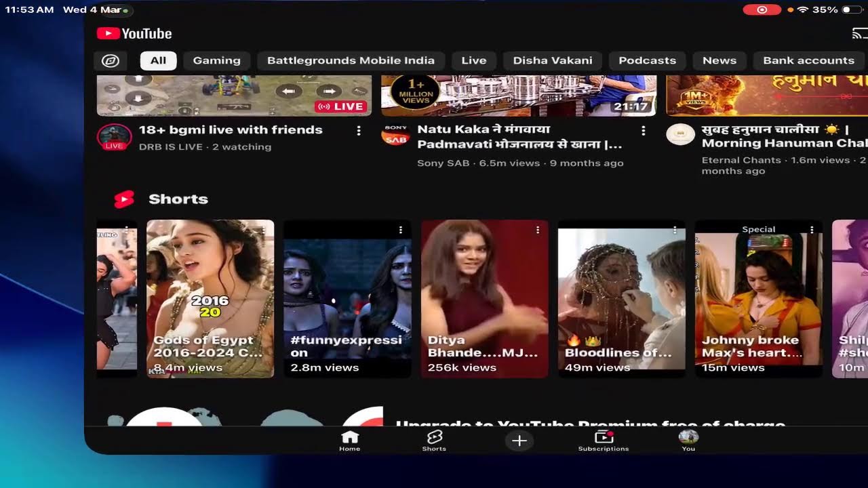Go to Home in bottom navigation

350,441
